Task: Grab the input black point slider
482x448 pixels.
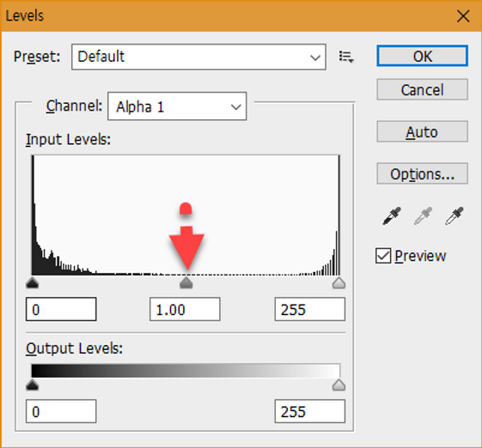Action: pyautogui.click(x=33, y=283)
